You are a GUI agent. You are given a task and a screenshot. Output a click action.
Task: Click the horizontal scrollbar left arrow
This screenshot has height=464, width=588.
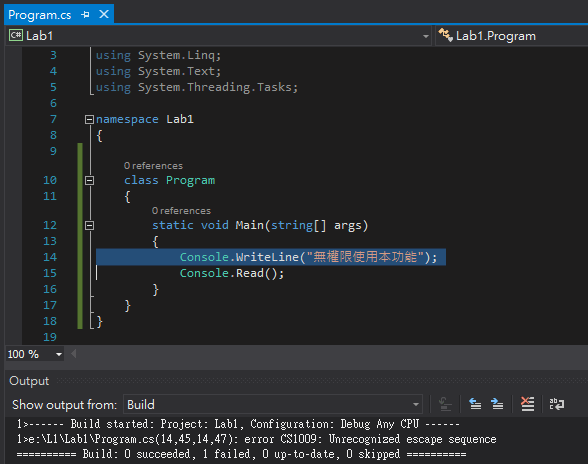[74, 354]
